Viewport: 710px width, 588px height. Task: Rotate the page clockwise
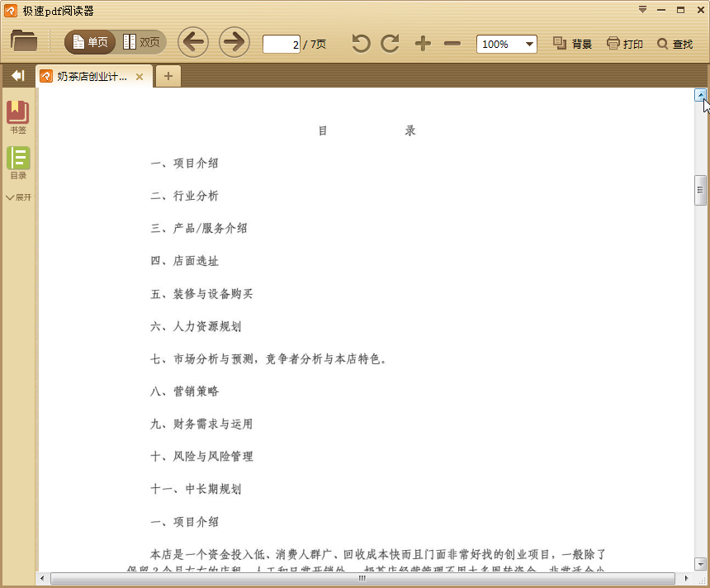pyautogui.click(x=390, y=44)
